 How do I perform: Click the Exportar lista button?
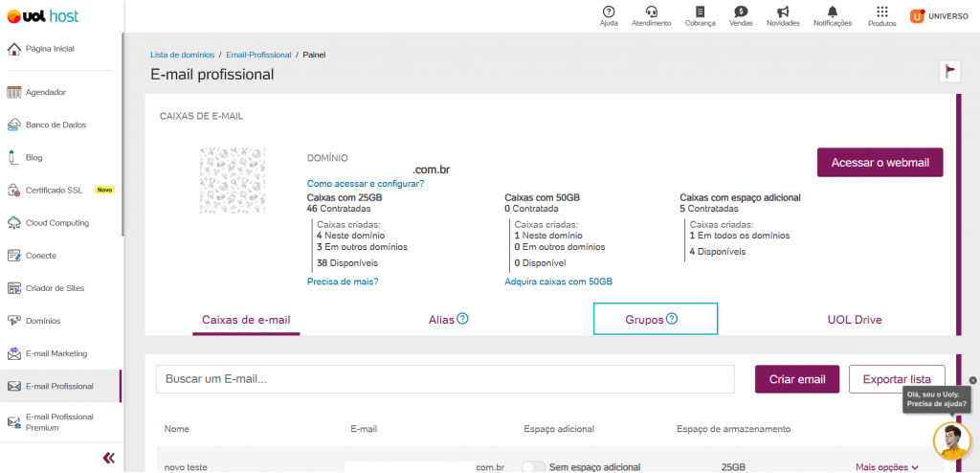tap(897, 379)
